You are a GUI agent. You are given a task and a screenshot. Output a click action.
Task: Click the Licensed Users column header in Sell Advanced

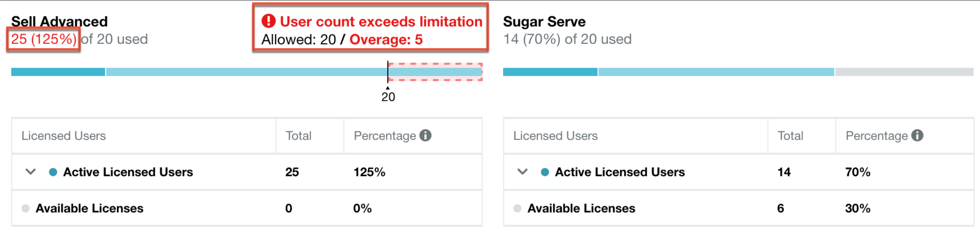tap(63, 136)
